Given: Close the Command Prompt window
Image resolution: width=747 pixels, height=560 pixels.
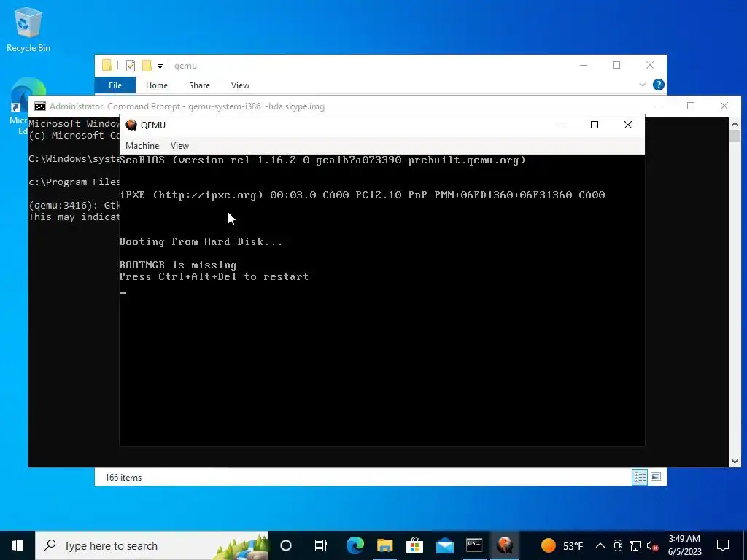Looking at the screenshot, I should 724,106.
